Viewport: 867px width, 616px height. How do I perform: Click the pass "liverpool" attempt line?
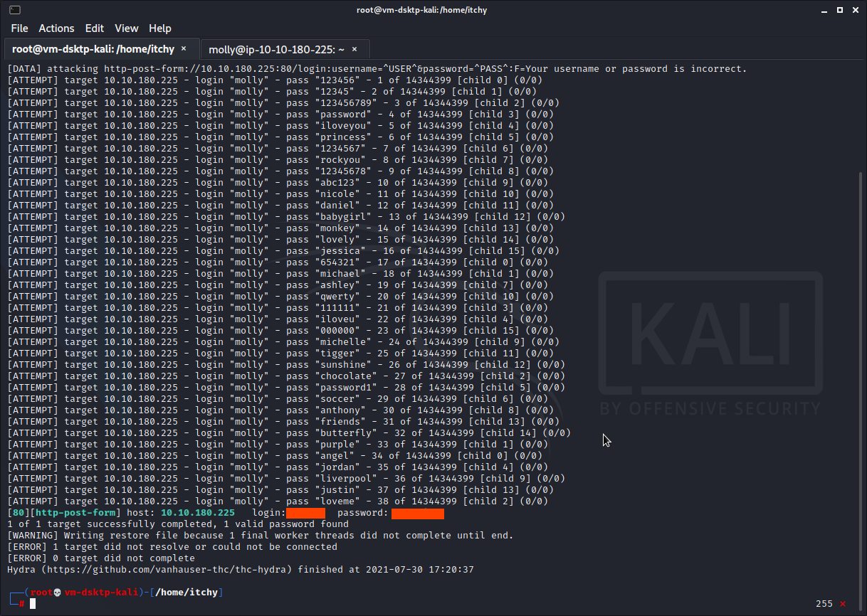point(286,479)
